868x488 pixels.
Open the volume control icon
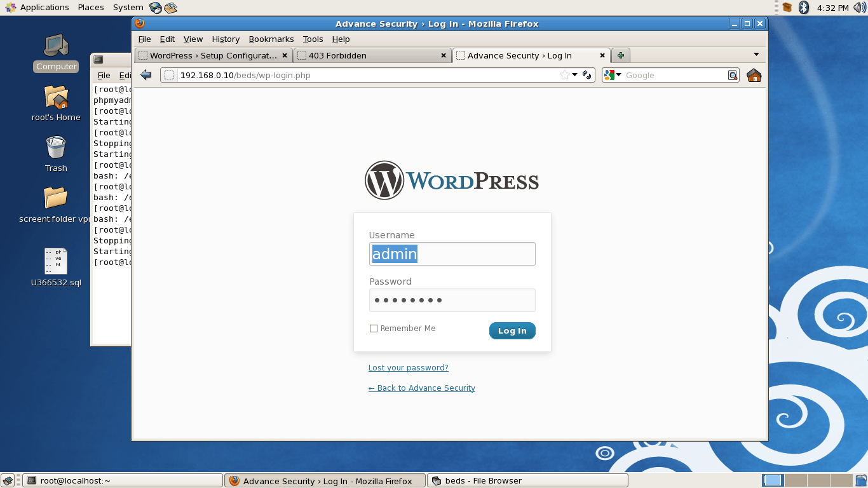pos(859,8)
